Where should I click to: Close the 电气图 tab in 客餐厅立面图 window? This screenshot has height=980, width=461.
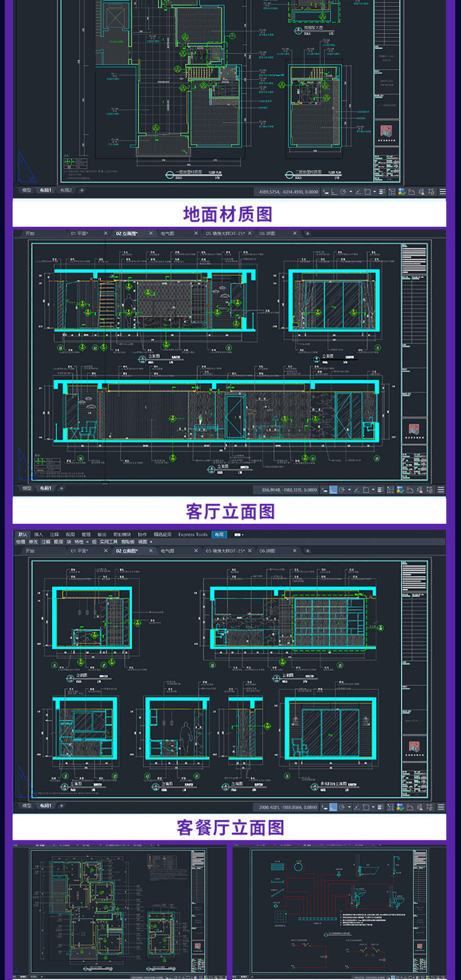[196, 550]
